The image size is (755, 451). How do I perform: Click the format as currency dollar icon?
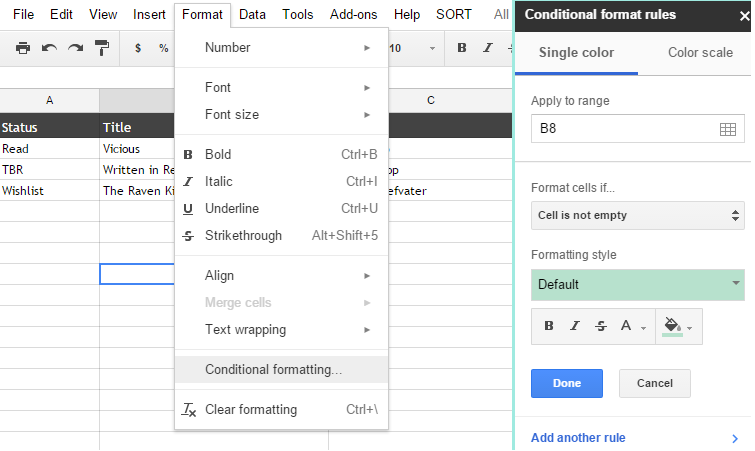(137, 48)
